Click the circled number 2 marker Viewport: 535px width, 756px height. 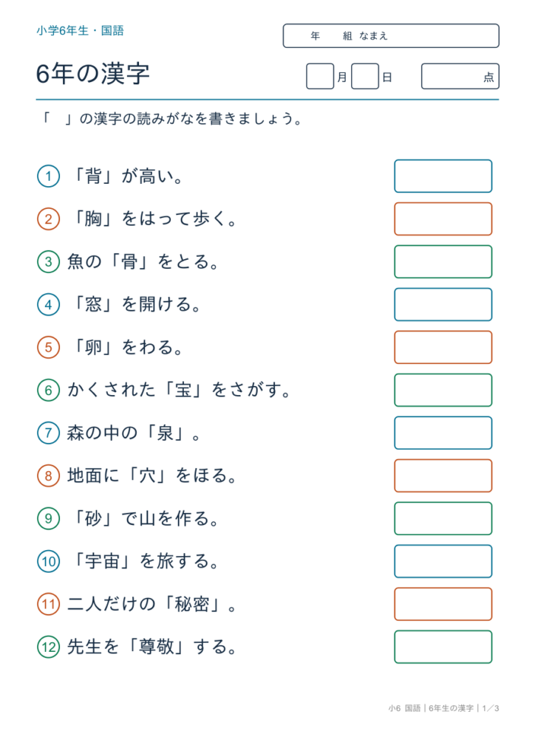pyautogui.click(x=48, y=219)
